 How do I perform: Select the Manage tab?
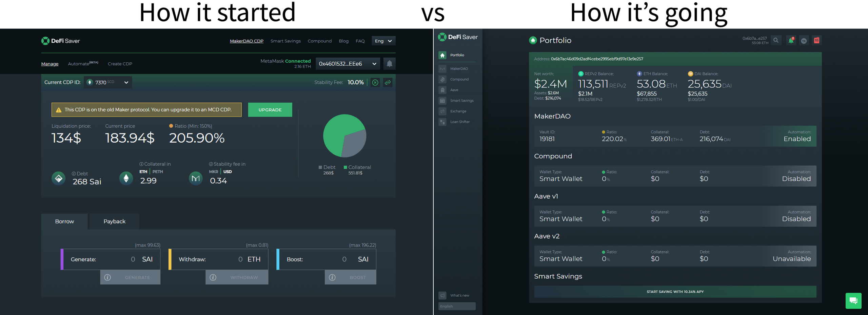(50, 64)
